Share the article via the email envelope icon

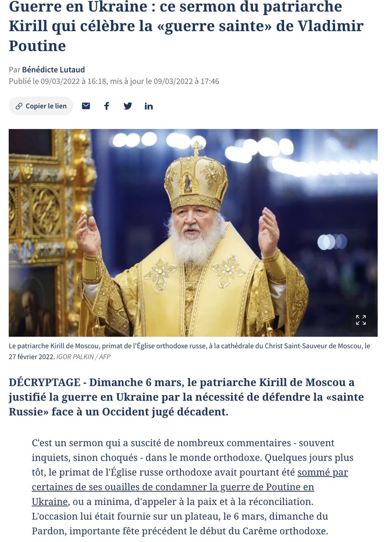click(86, 106)
